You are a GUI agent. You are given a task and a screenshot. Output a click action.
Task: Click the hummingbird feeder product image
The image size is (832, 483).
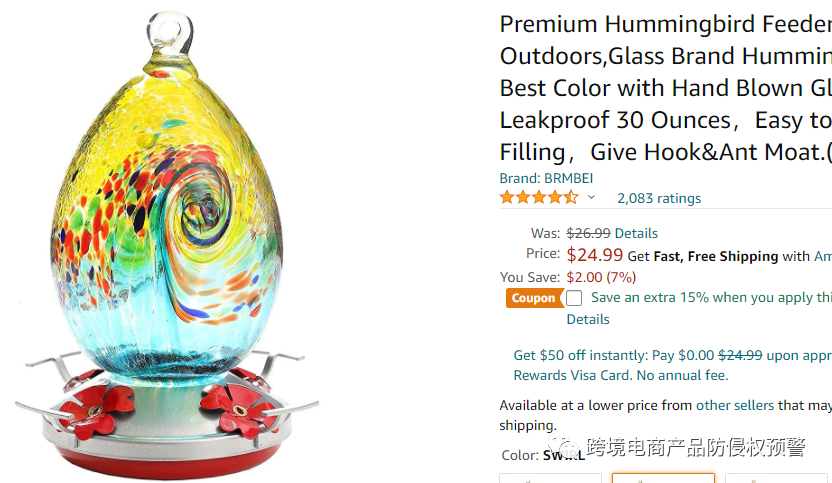[166, 245]
